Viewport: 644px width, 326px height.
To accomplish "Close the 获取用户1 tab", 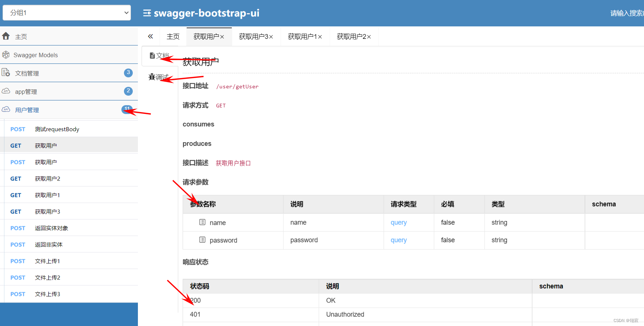I will click(320, 37).
